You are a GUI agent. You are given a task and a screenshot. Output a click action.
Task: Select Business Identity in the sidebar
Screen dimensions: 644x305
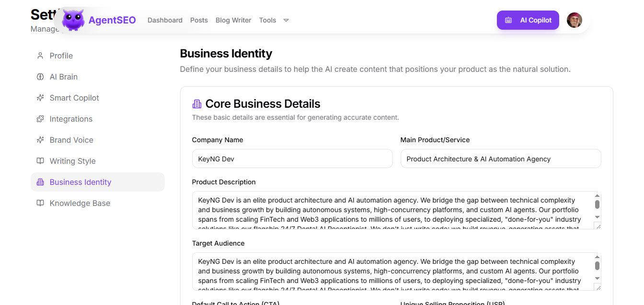[80, 182]
